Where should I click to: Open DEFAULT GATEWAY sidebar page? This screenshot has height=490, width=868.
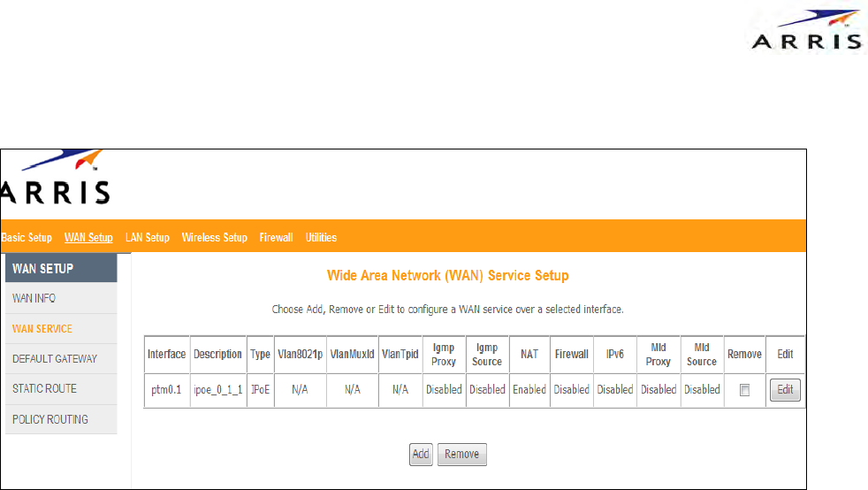(x=61, y=359)
